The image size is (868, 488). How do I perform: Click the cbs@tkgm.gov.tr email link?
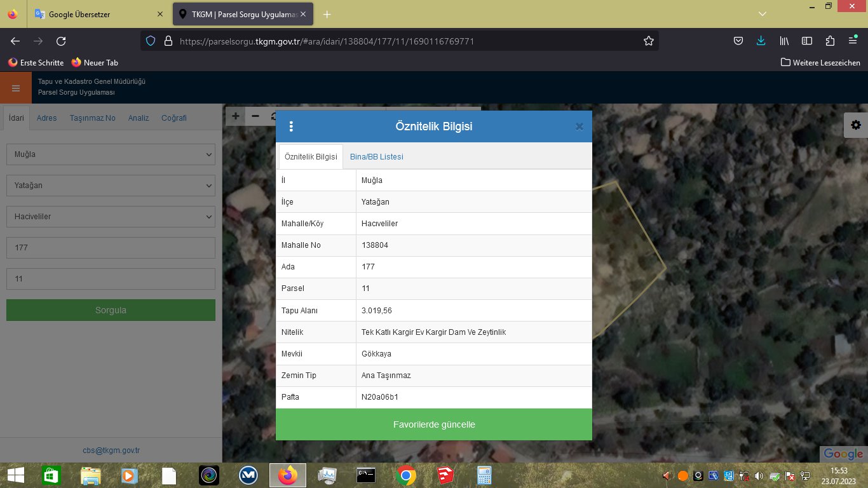111,451
